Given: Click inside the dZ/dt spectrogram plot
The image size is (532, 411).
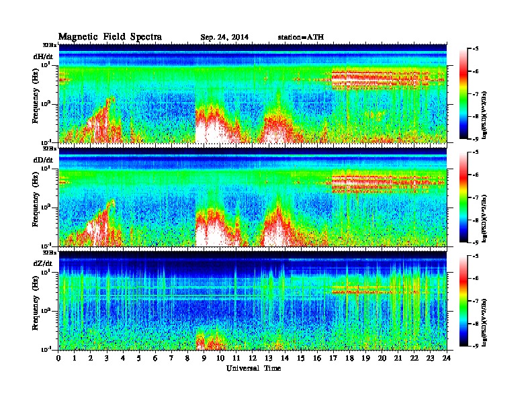Looking at the screenshot, I should pos(253,300).
